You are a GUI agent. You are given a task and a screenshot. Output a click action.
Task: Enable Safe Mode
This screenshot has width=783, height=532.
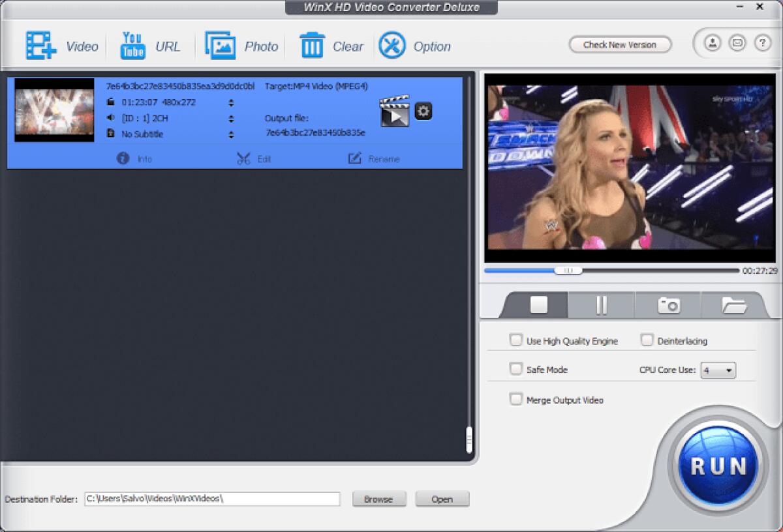[515, 369]
